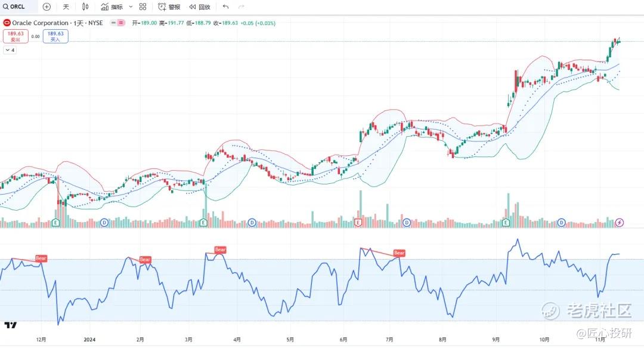This screenshot has height=348, width=644.
Task: Open the April dividend D marker
Action: [252, 223]
